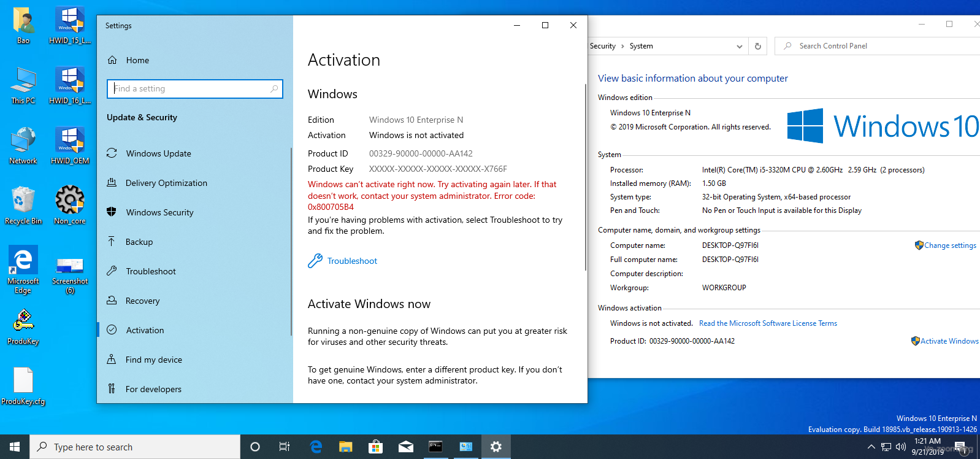Open the Screenshot (6) desktop file
Viewport: 980px width, 459px height.
coord(70,275)
